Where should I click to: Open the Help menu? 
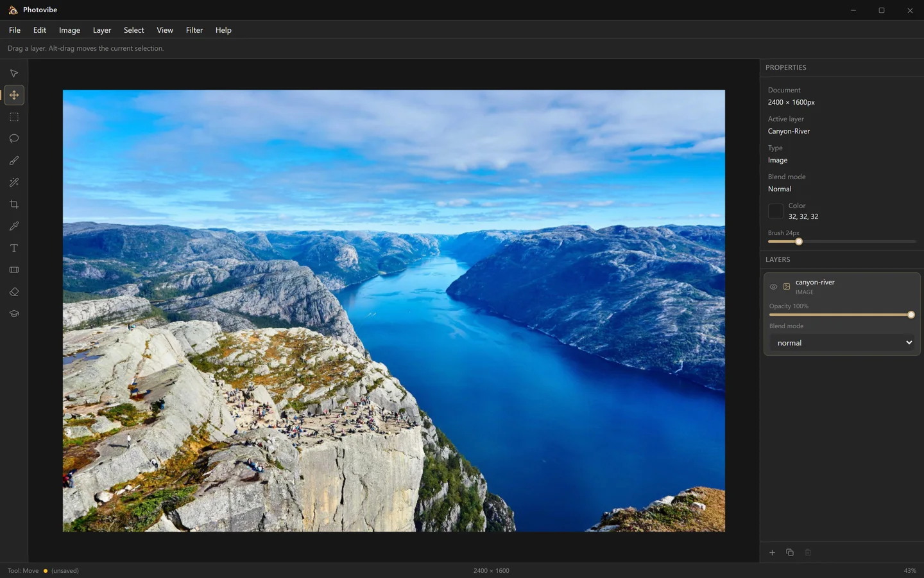click(223, 30)
